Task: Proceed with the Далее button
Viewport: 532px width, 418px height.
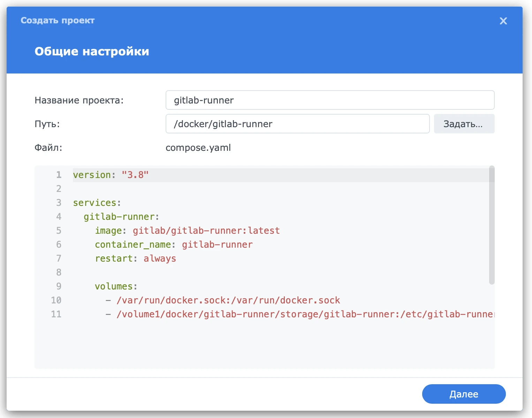Action: pyautogui.click(x=463, y=394)
